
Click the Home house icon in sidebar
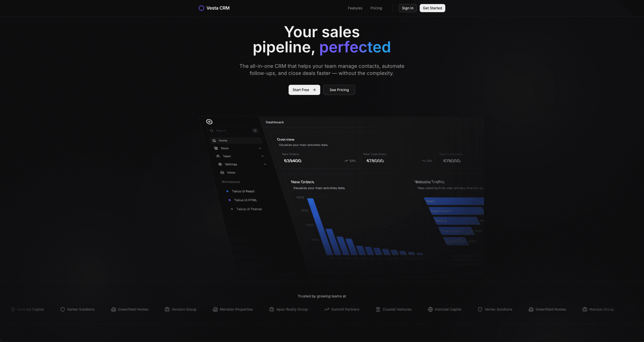point(214,140)
